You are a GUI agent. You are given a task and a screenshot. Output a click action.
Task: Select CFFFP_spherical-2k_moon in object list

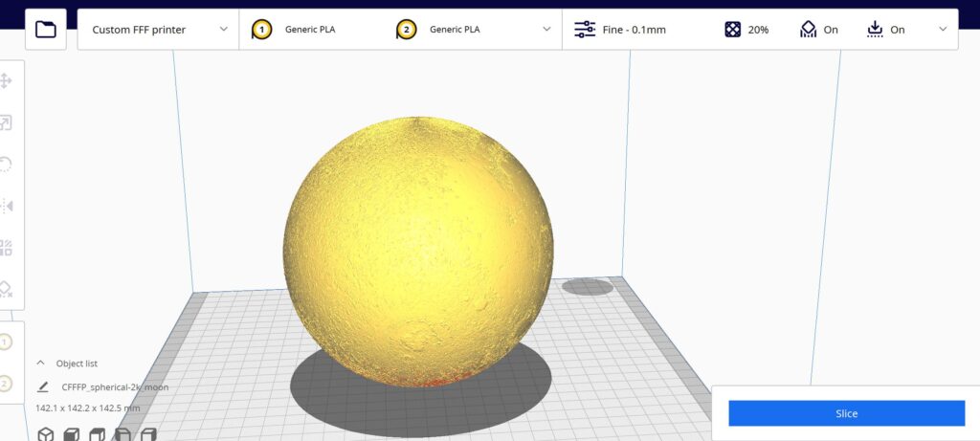[115, 387]
